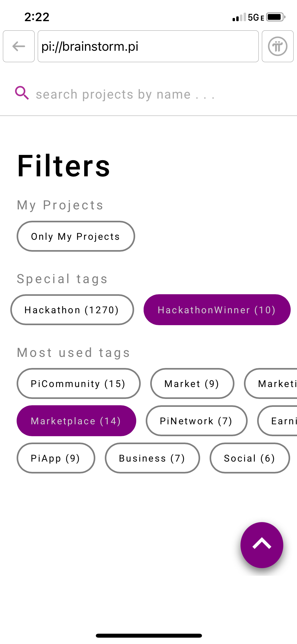The width and height of the screenshot is (297, 644).
Task: Enable the Hackathon (1270) tag filter
Action: 72,310
